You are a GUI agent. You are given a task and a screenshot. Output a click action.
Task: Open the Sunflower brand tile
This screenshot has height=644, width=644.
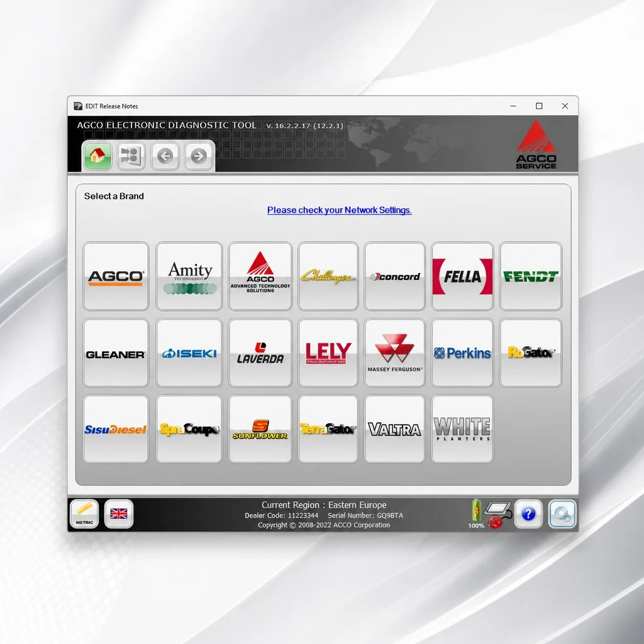pyautogui.click(x=260, y=429)
